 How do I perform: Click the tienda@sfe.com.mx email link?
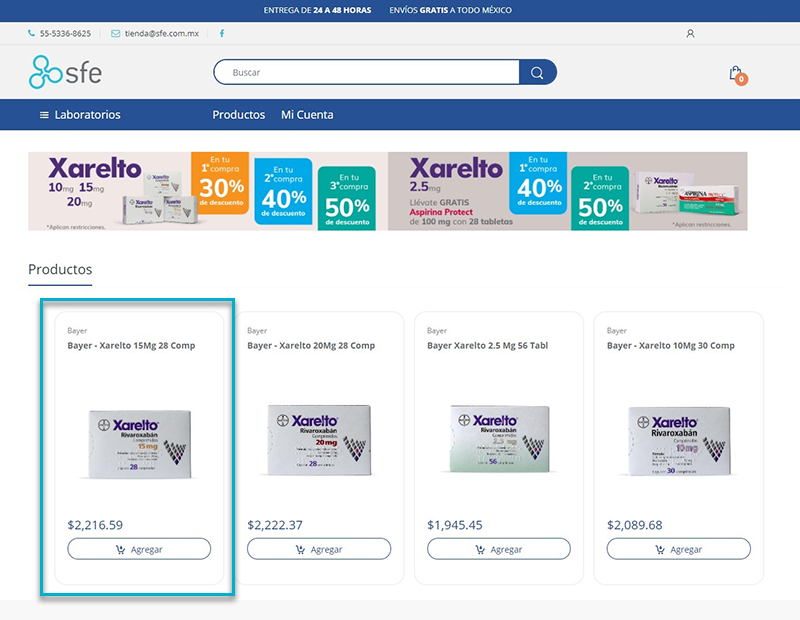[x=162, y=34]
